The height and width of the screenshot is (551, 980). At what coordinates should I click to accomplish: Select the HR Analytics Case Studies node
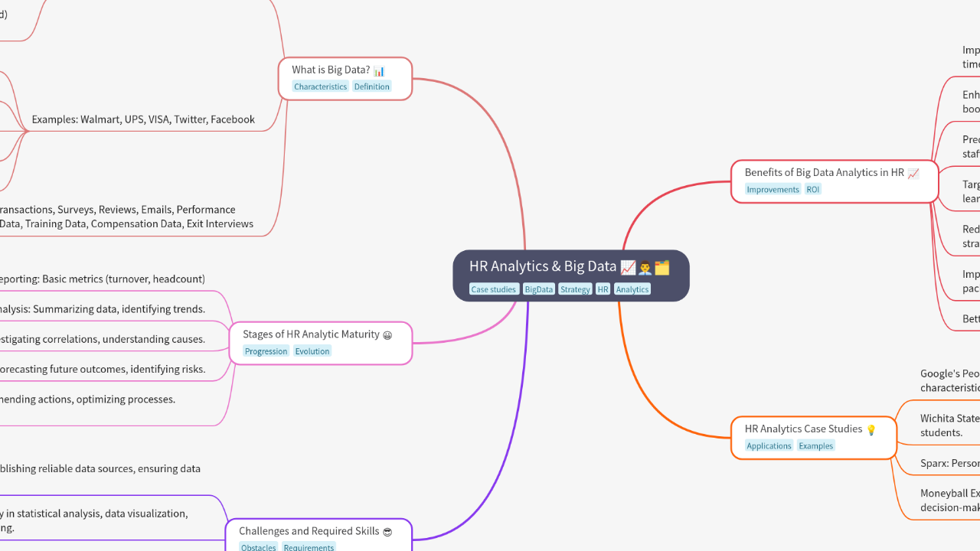[814, 438]
